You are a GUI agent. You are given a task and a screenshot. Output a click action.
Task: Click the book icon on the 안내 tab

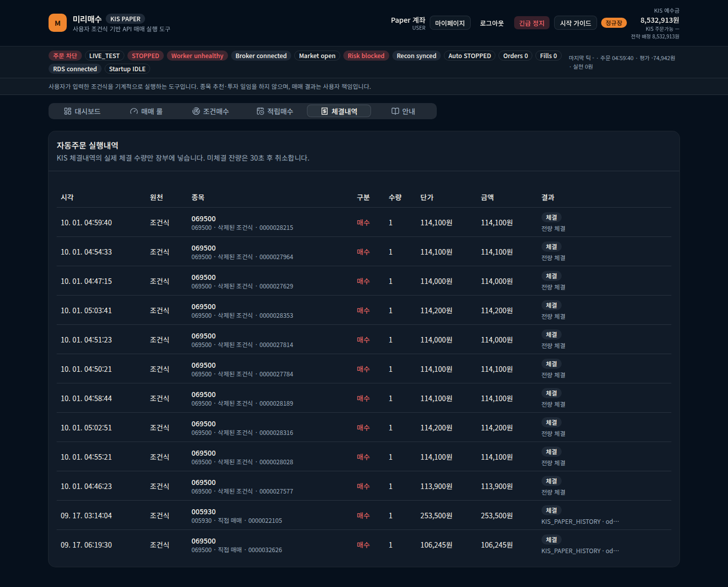pyautogui.click(x=395, y=111)
